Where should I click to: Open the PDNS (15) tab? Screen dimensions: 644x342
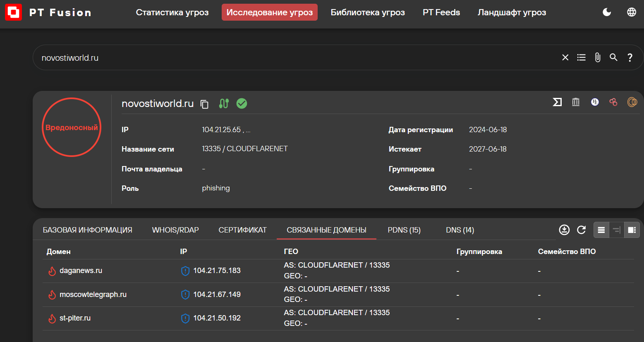pos(404,230)
